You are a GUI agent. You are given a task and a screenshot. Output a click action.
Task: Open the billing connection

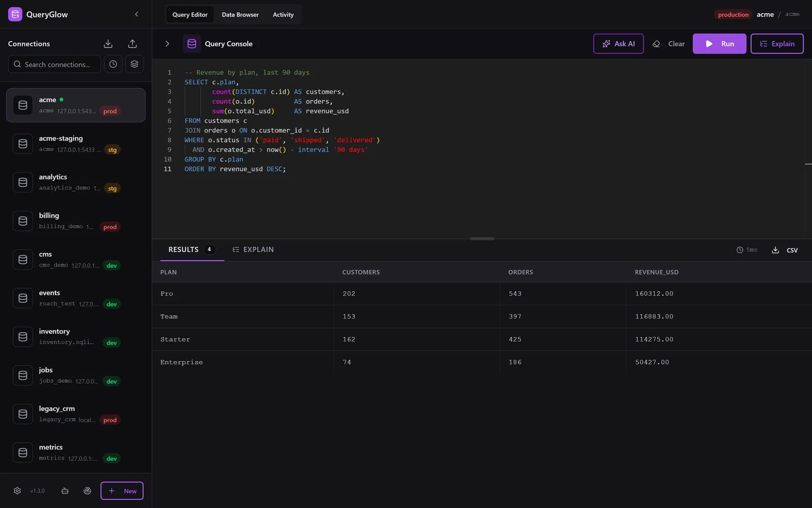pyautogui.click(x=76, y=221)
